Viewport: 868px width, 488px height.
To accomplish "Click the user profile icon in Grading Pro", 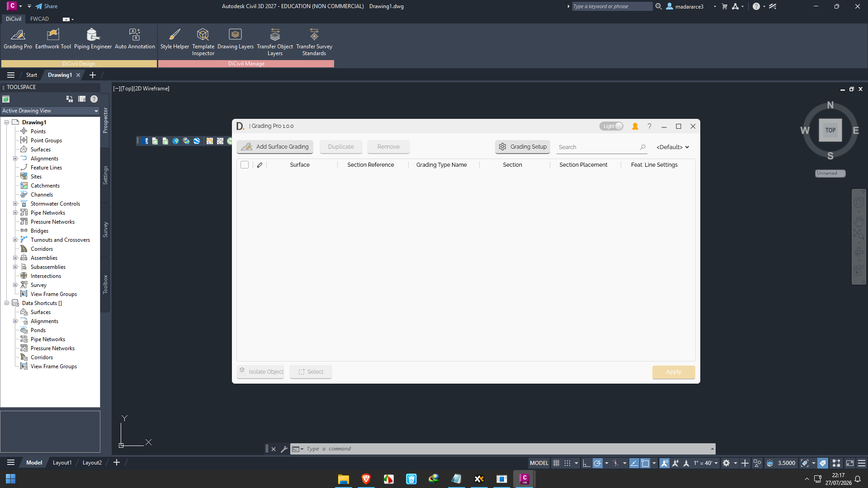I will [x=635, y=127].
